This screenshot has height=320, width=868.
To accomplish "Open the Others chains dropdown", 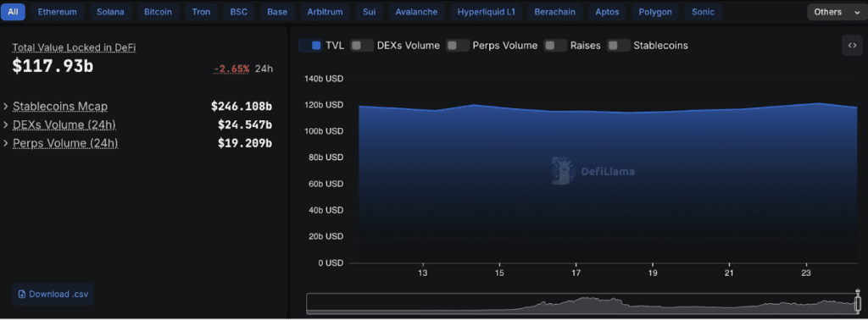I will point(834,12).
